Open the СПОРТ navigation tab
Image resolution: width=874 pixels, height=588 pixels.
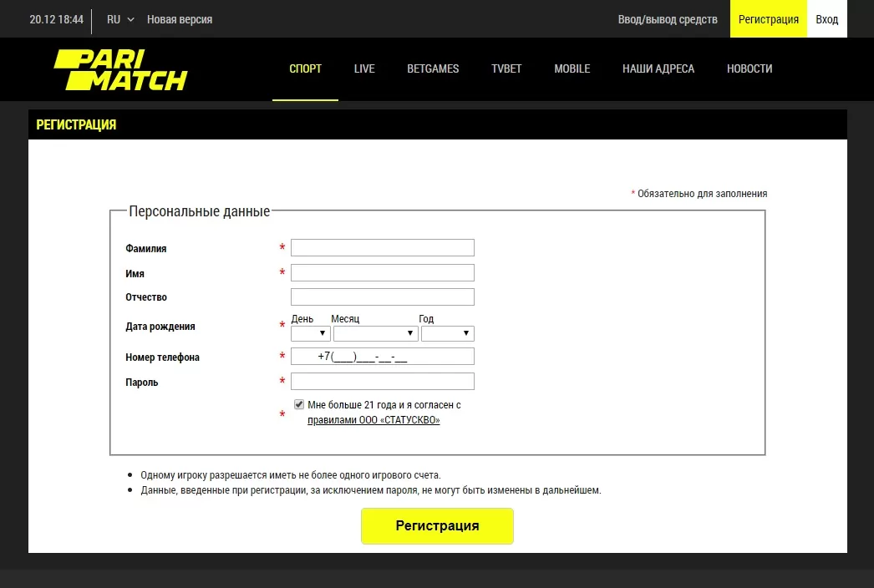coord(305,68)
